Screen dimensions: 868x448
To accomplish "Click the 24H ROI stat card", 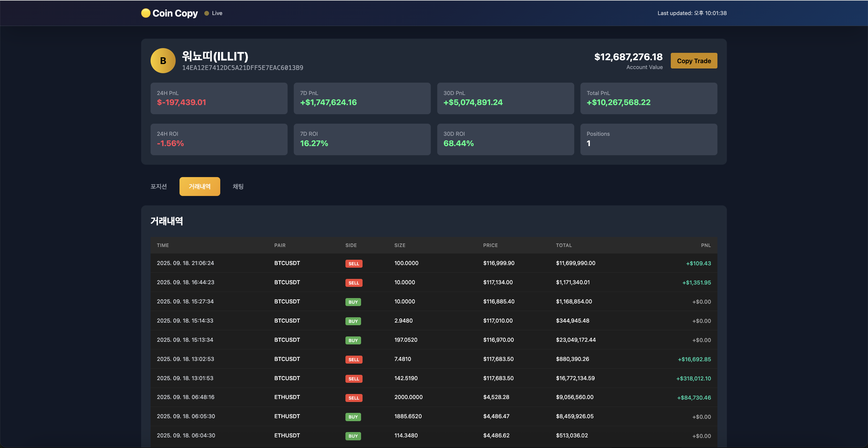I will (x=219, y=139).
